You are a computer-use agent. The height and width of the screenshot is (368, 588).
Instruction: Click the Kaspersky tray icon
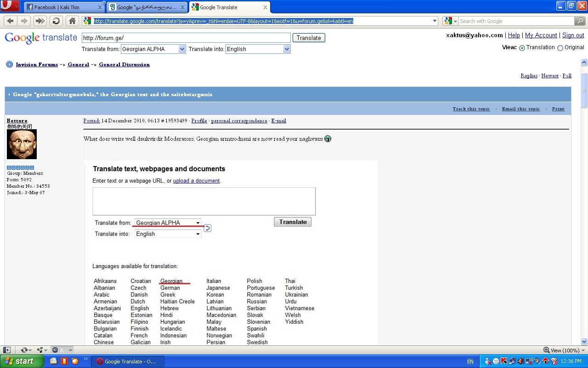tap(504, 361)
